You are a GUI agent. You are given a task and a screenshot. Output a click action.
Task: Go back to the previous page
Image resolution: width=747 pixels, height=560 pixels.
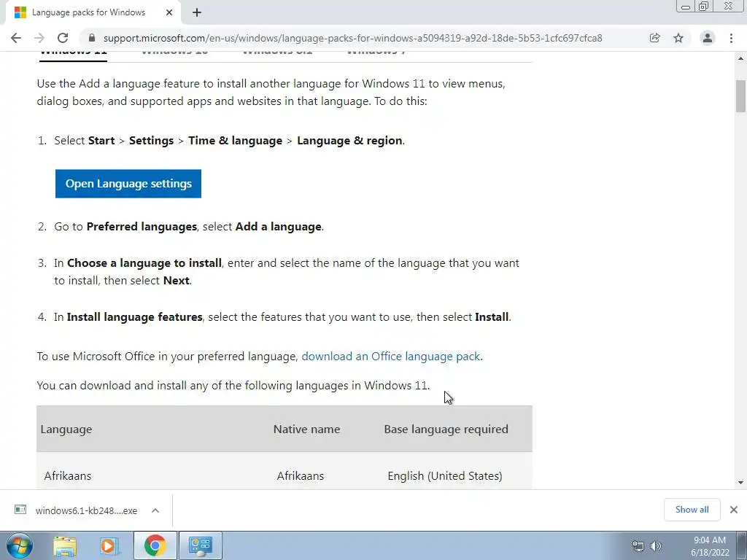tap(16, 38)
